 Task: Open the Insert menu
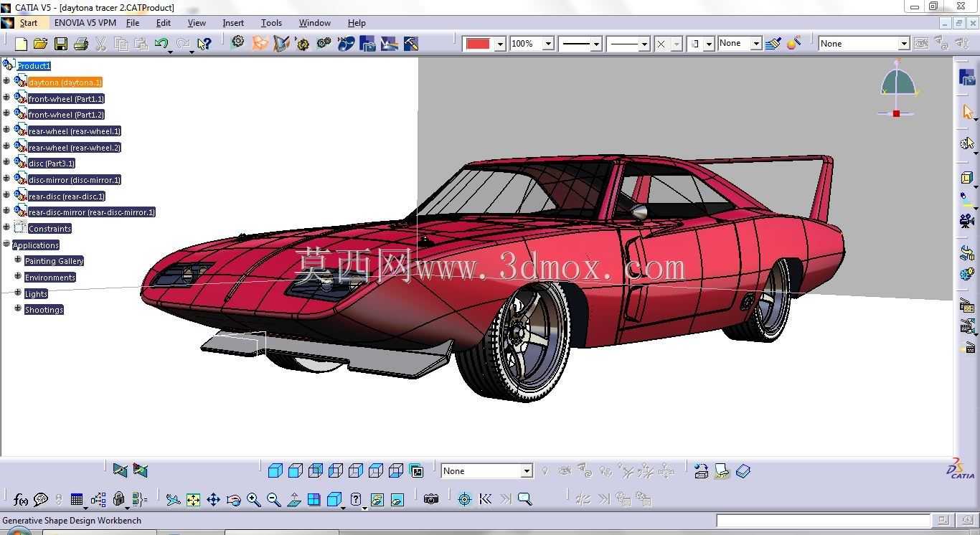click(233, 23)
